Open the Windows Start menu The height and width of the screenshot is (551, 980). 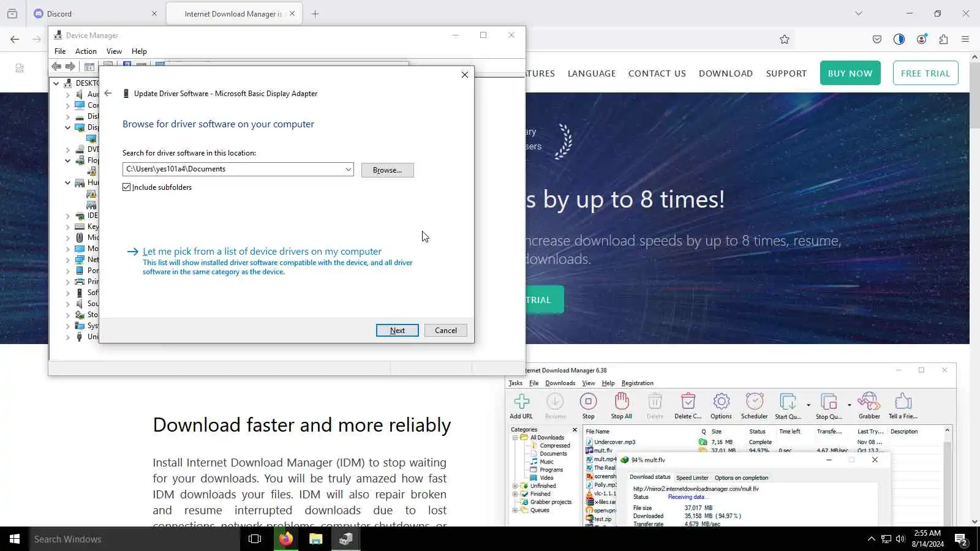point(15,539)
